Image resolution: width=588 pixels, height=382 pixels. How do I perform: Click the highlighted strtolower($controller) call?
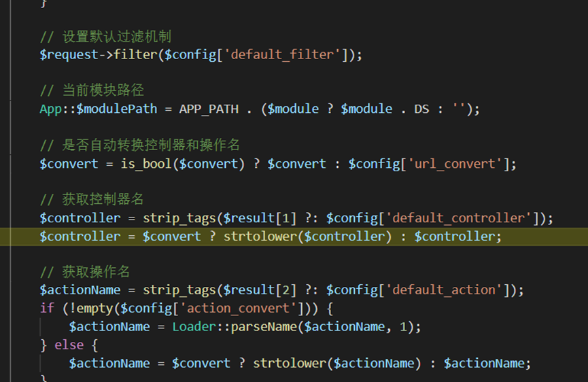pos(307,237)
